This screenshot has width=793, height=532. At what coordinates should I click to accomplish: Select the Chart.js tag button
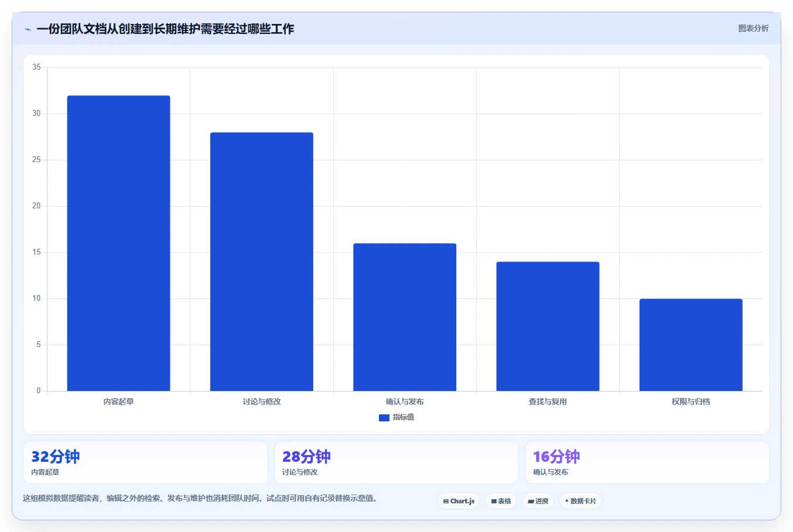coord(459,501)
